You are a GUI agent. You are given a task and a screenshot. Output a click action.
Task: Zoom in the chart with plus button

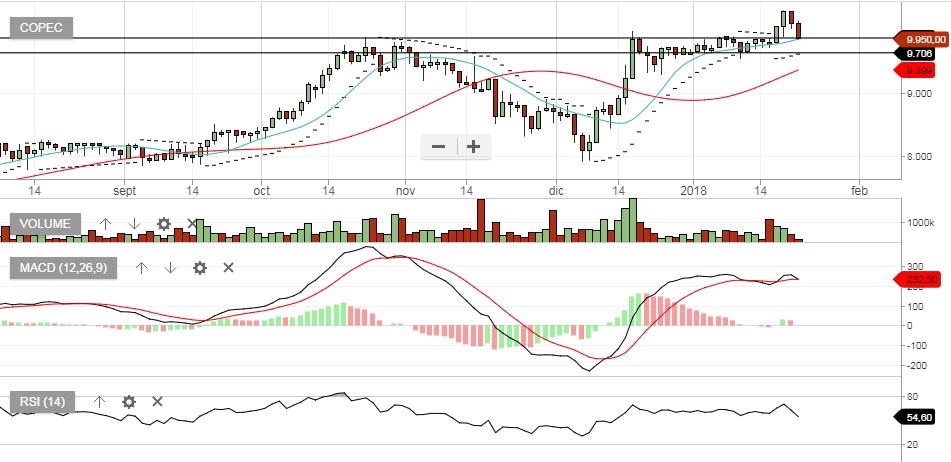point(474,147)
